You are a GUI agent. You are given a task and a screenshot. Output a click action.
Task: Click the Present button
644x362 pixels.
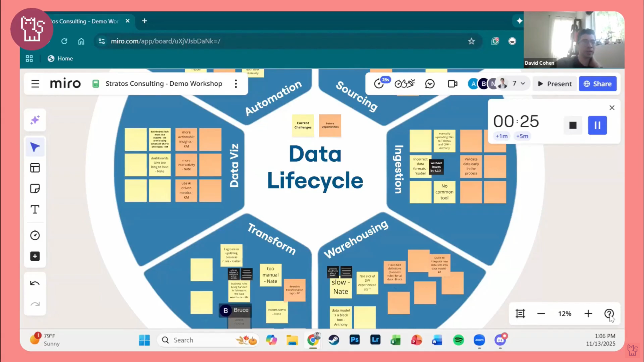point(555,84)
